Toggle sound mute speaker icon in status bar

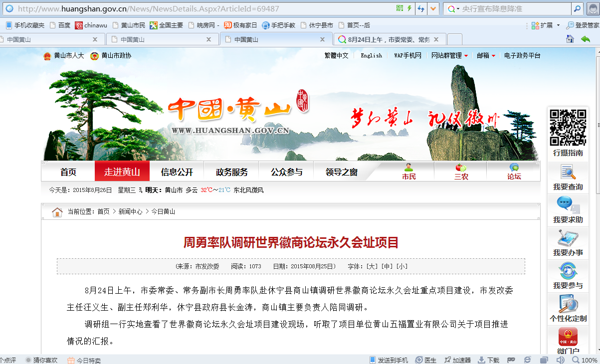point(560,360)
